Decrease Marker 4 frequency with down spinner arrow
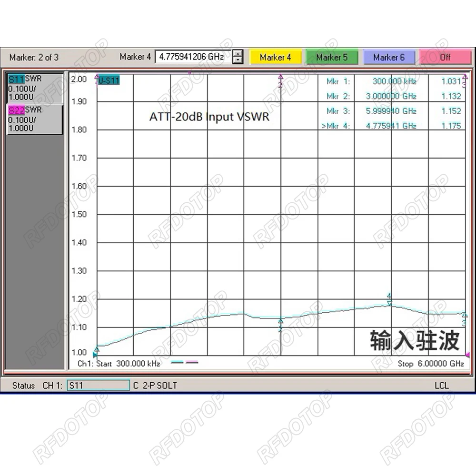 click(238, 60)
